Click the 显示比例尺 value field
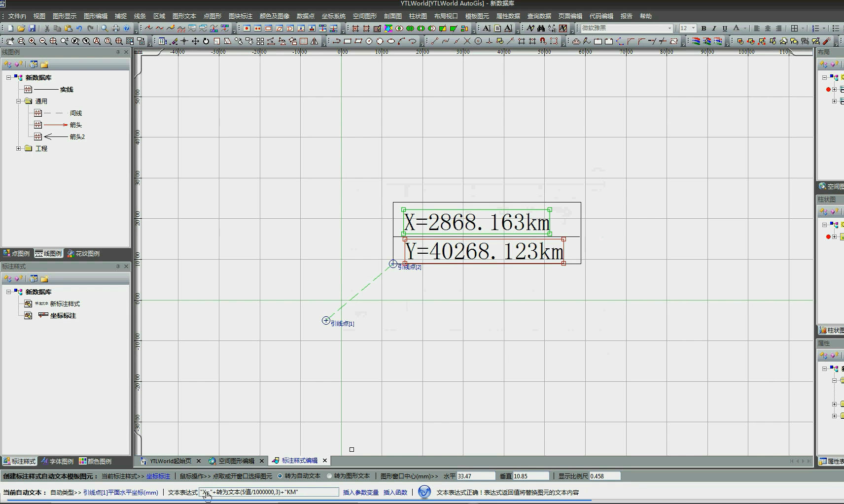The width and height of the screenshot is (844, 504). tap(604, 476)
